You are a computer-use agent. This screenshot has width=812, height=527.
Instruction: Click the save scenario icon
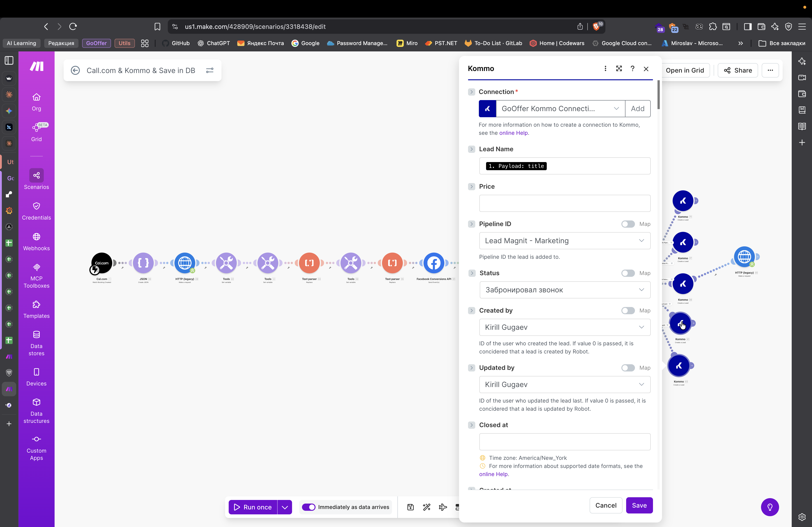point(411,507)
